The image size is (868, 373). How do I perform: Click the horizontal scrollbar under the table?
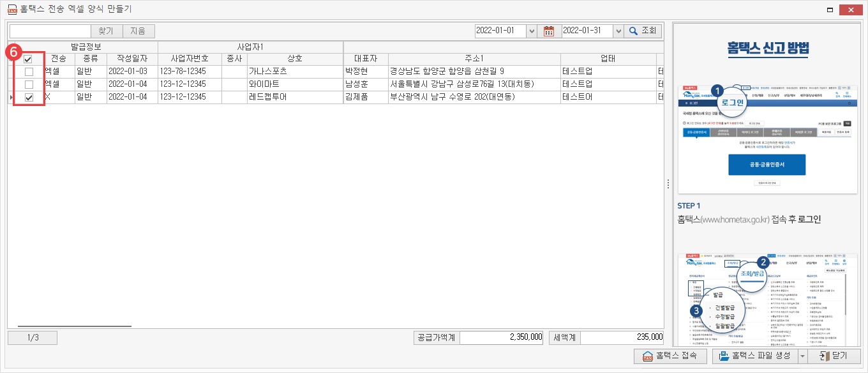tap(74, 326)
